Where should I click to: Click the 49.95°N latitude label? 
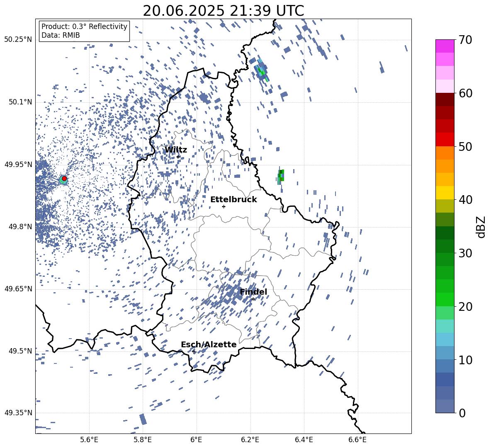tap(18, 164)
